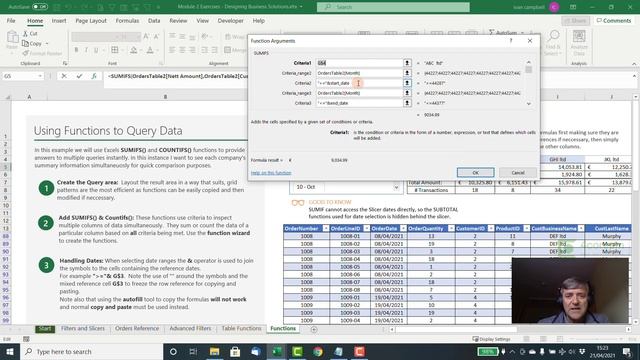Open the Help on this function link

click(x=271, y=173)
